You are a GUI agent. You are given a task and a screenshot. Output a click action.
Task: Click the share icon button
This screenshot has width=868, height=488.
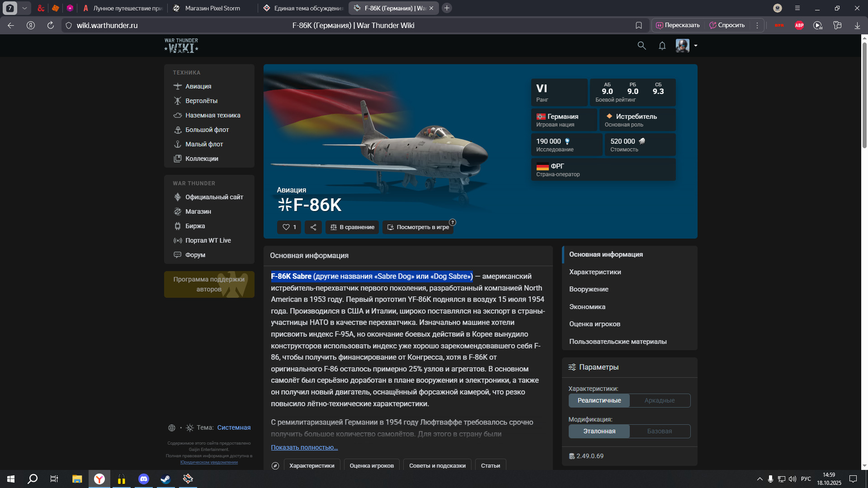click(313, 227)
